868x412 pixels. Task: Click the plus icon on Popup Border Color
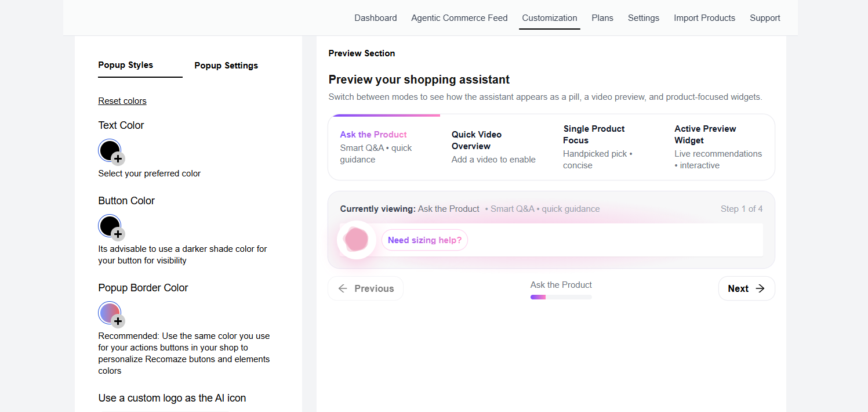point(118,321)
